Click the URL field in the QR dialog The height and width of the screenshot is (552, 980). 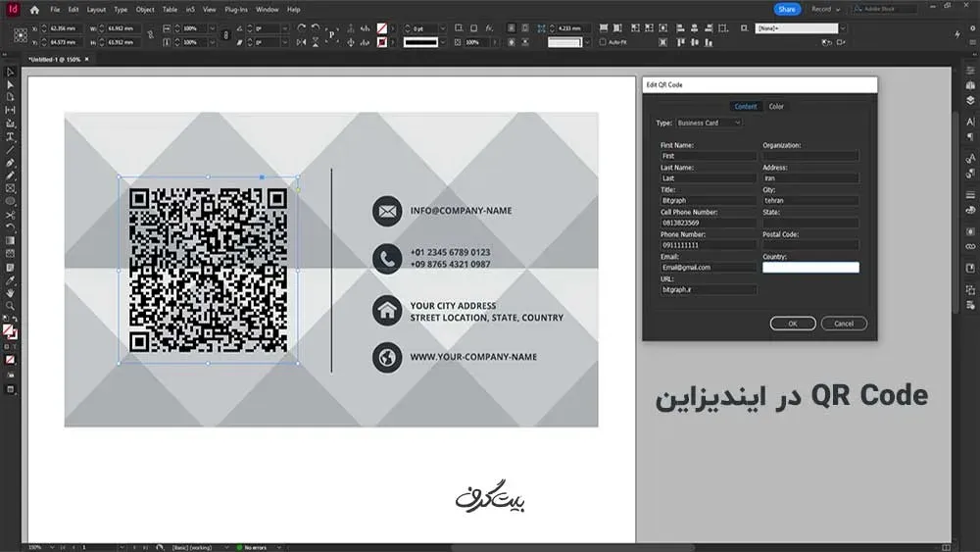709,290
